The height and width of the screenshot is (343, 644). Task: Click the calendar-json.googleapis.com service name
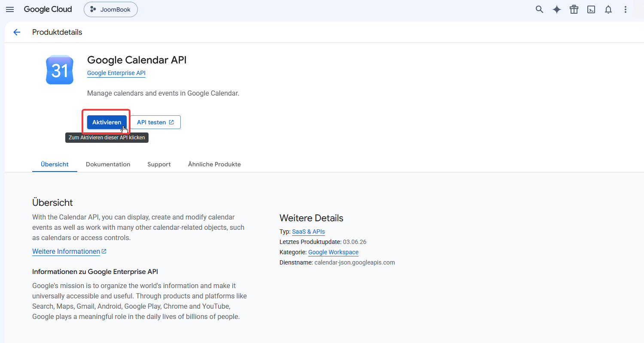point(355,262)
